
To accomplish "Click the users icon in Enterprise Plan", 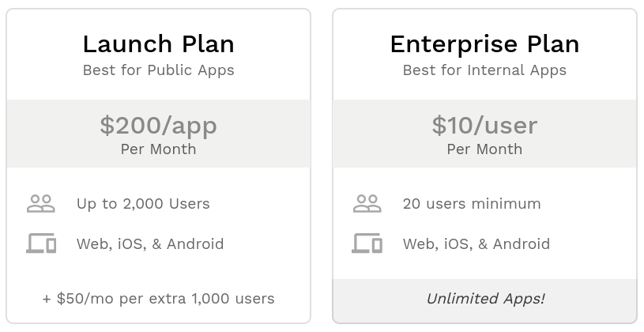I will click(367, 204).
